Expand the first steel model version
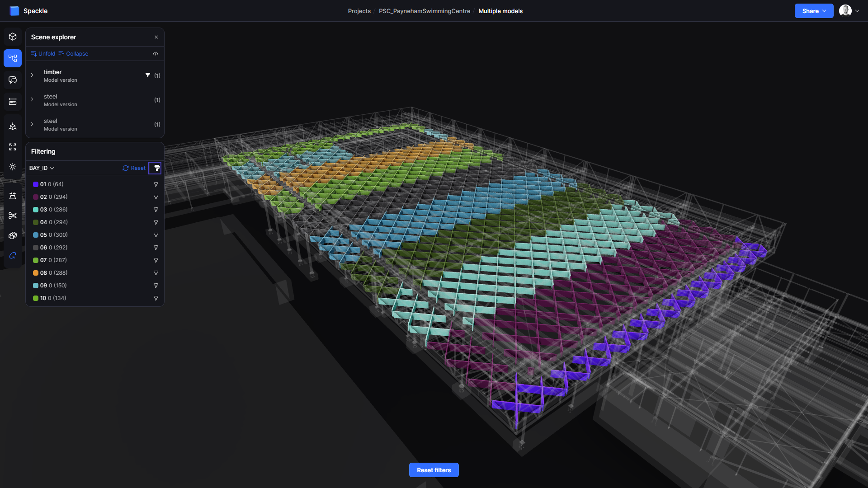Screen dimensions: 868x488 32,100
